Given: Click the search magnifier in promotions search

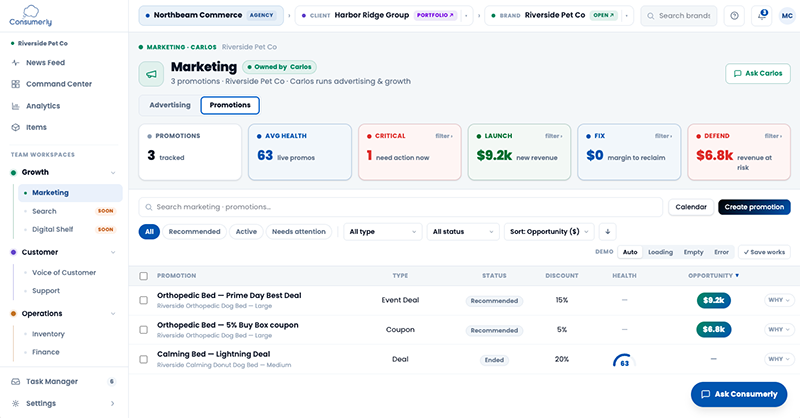Looking at the screenshot, I should (x=148, y=207).
